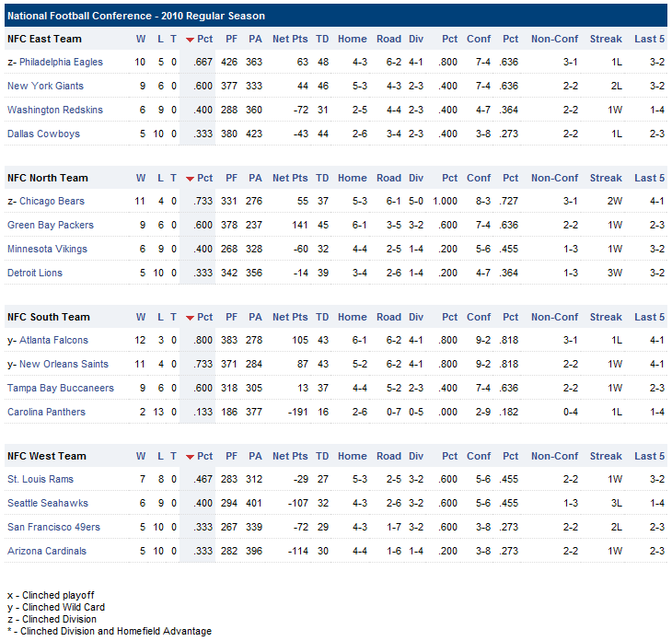
Task: Select Dallas Cowboys team link
Action: [x=43, y=134]
